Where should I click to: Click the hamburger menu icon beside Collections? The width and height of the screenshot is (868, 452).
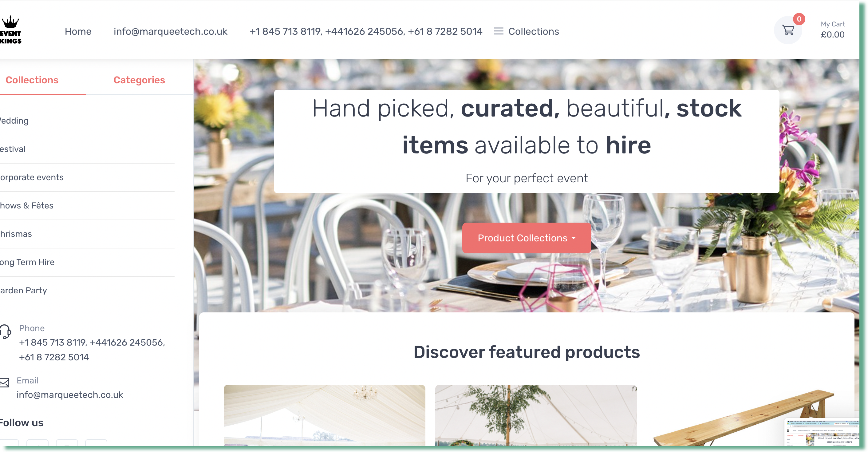tap(498, 31)
